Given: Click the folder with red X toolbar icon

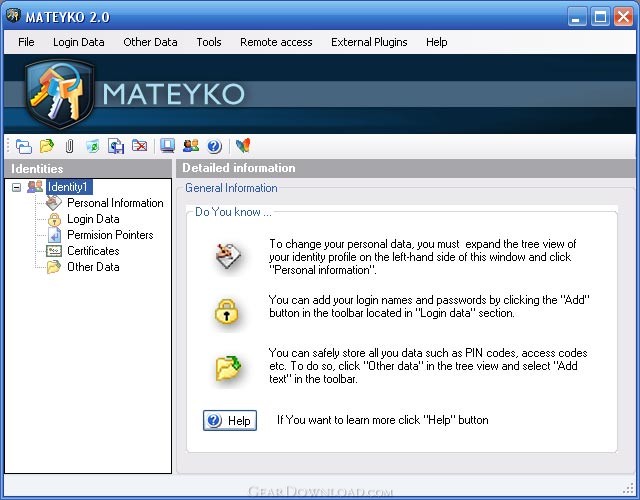Looking at the screenshot, I should tap(139, 145).
